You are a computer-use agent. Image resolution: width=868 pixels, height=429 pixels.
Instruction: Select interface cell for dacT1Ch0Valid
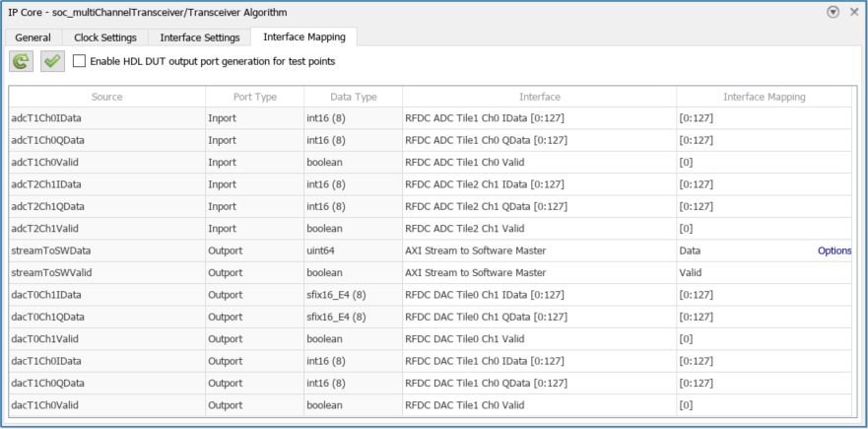(x=538, y=405)
